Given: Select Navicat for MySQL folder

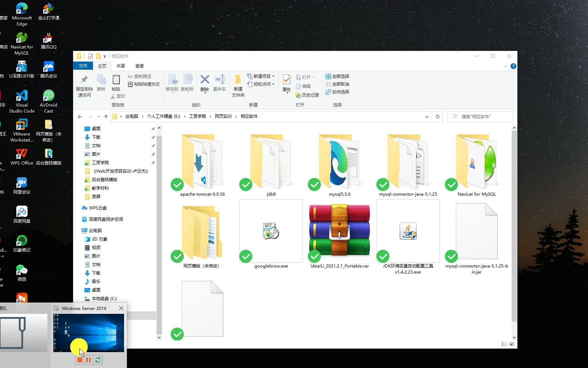Looking at the screenshot, I should pyautogui.click(x=477, y=165).
